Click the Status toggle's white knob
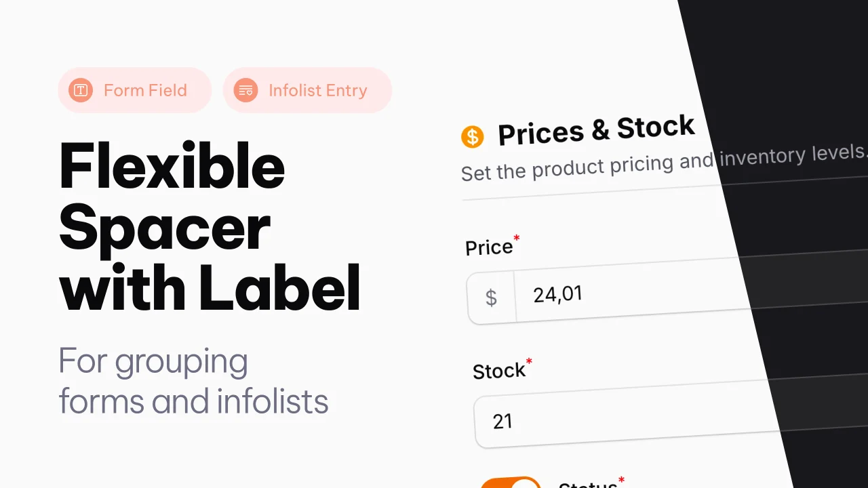The image size is (868, 488). [526, 484]
